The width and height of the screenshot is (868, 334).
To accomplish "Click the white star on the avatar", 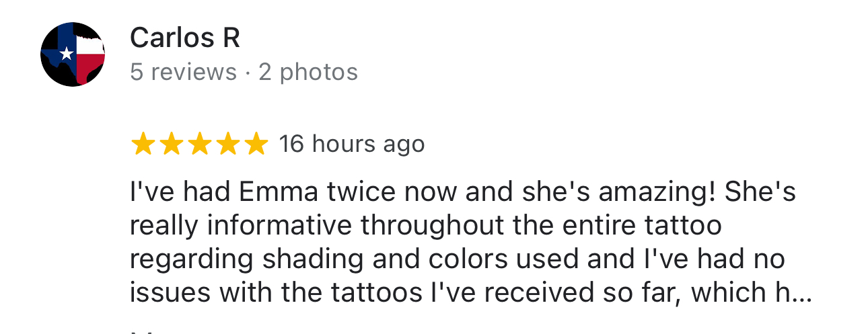I will pyautogui.click(x=66, y=54).
